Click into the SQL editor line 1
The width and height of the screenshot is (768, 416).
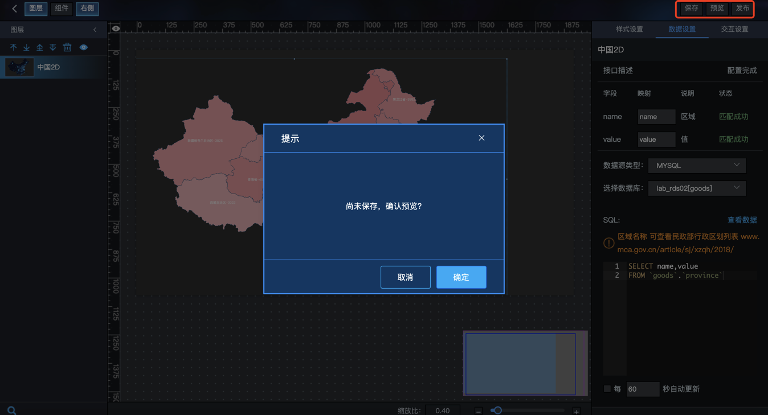click(x=663, y=267)
